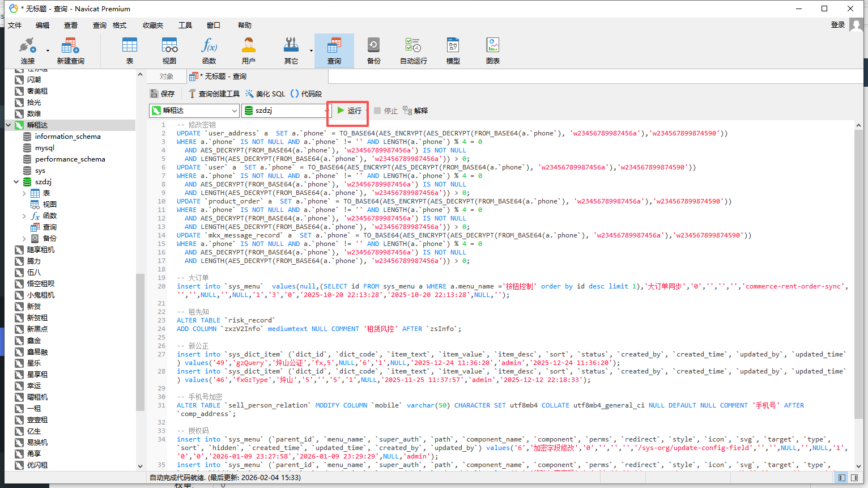Click the 运行 (Run) button
Viewport: 868px width, 488px height.
(x=349, y=111)
